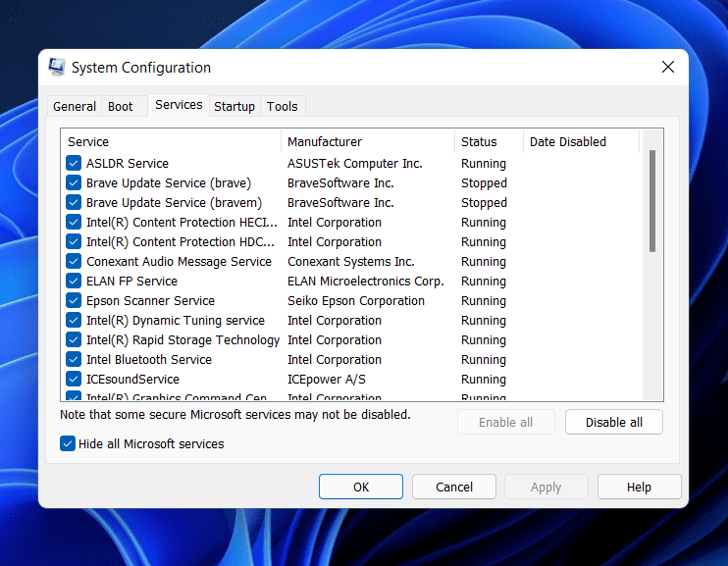
Task: Go to the Startup tab
Action: coord(234,107)
